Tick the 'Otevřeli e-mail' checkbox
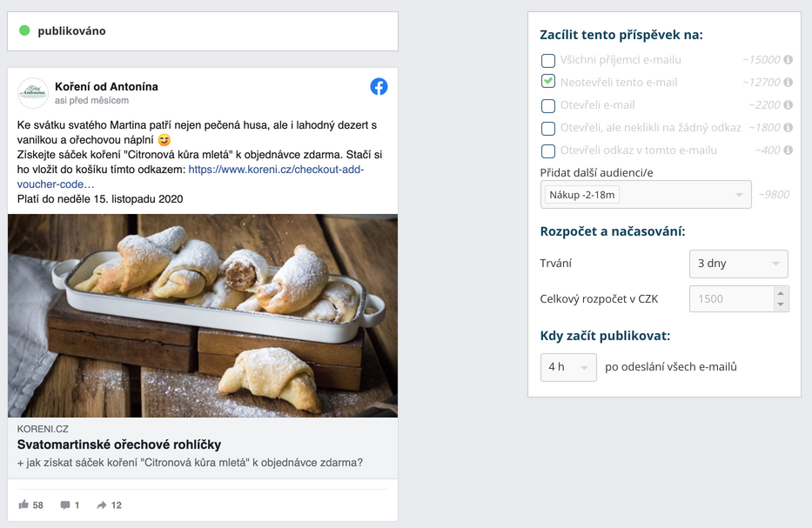The height and width of the screenshot is (528, 812). click(x=548, y=106)
